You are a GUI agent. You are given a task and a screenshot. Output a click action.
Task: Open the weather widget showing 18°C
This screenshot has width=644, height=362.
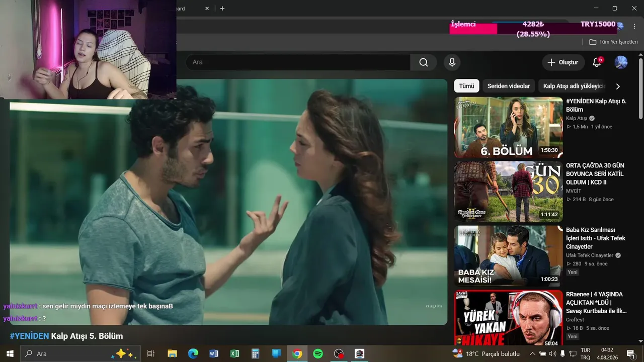coord(486,353)
